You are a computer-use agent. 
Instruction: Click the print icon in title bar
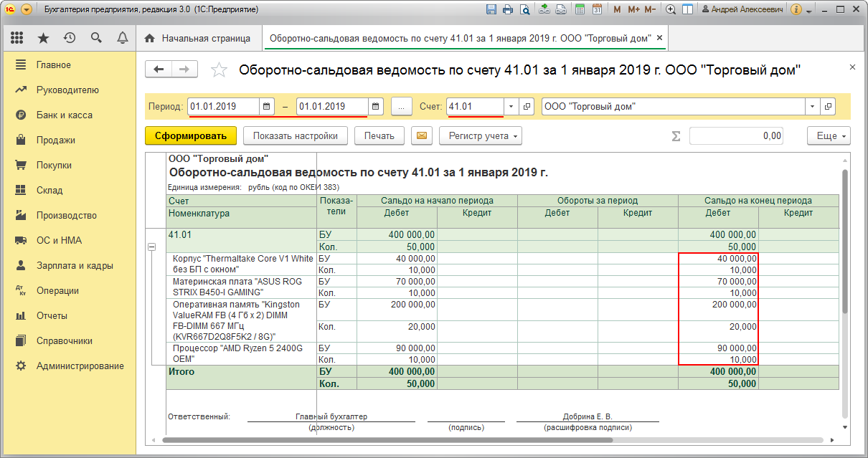pos(509,10)
